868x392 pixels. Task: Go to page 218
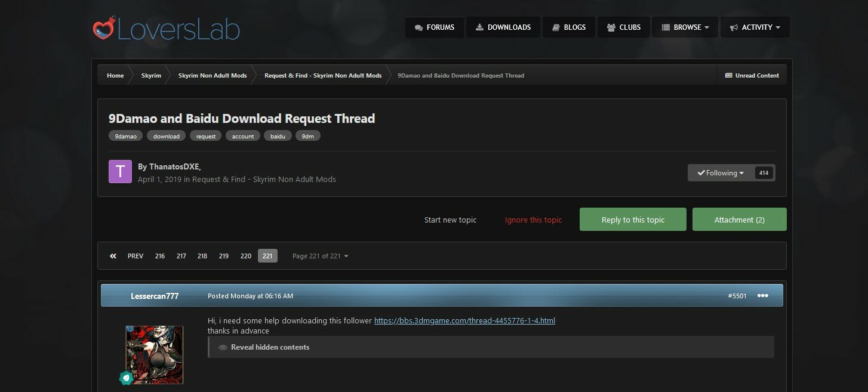tap(202, 256)
